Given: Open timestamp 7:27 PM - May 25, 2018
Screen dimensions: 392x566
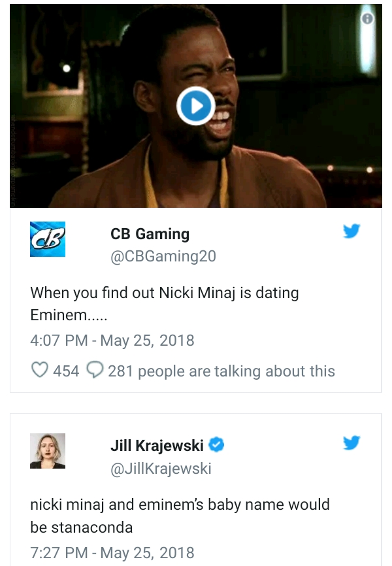Looking at the screenshot, I should [x=112, y=553].
